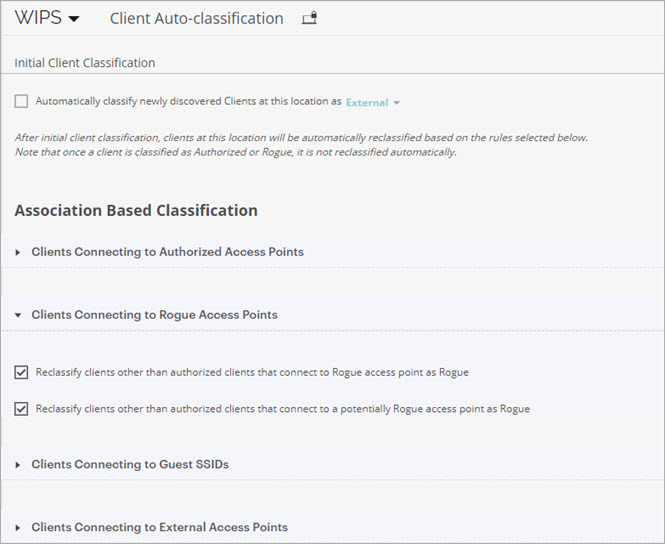Screen dimensions: 665x544
Task: Click the Association Based Classification heading
Action: point(136,210)
